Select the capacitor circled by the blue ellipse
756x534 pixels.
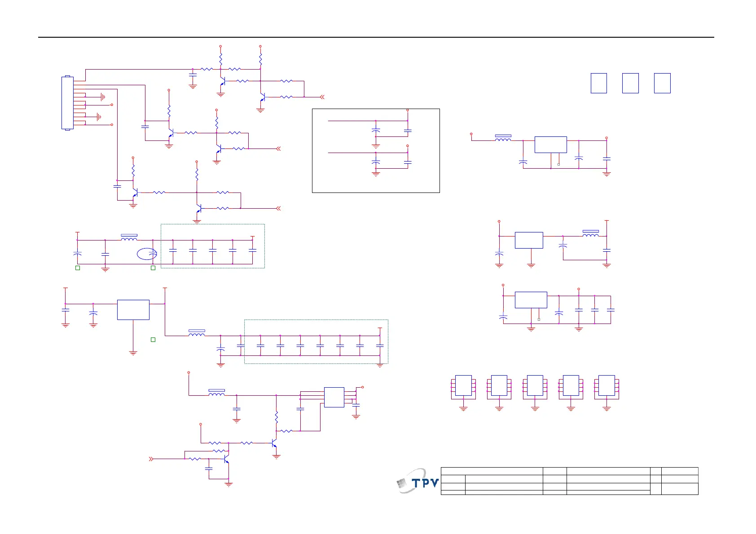pyautogui.click(x=153, y=254)
